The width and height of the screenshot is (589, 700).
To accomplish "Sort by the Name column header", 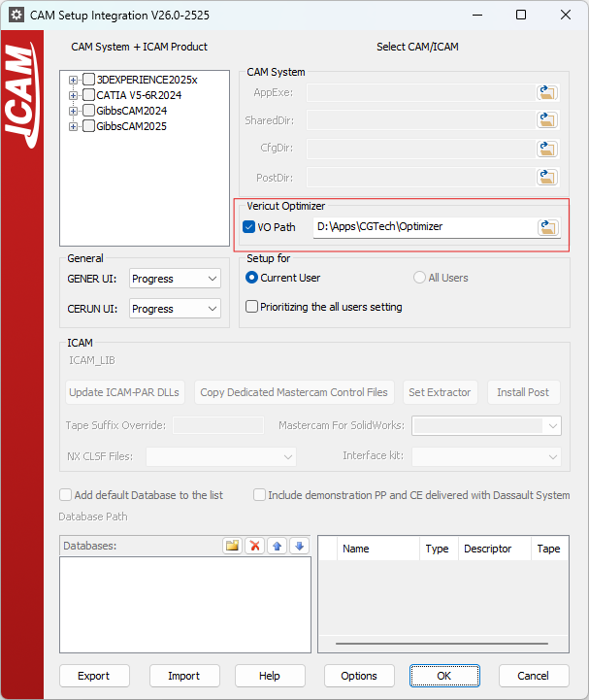I will tap(377, 549).
